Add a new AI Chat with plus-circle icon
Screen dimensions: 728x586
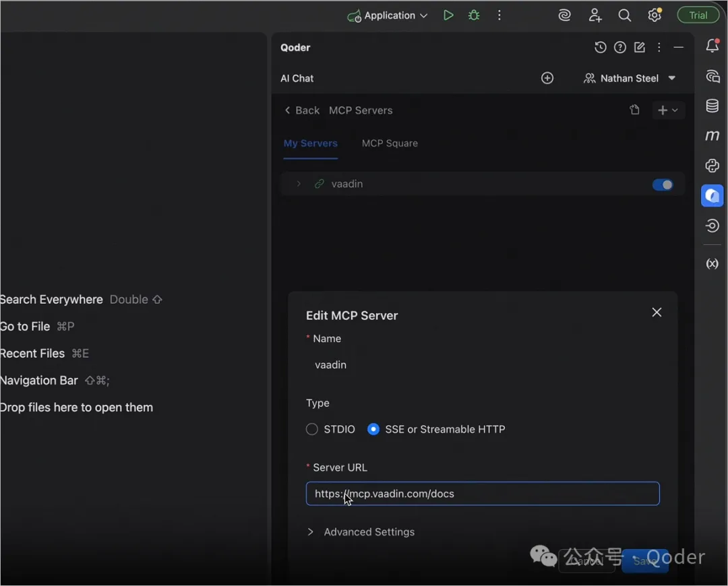click(x=547, y=78)
